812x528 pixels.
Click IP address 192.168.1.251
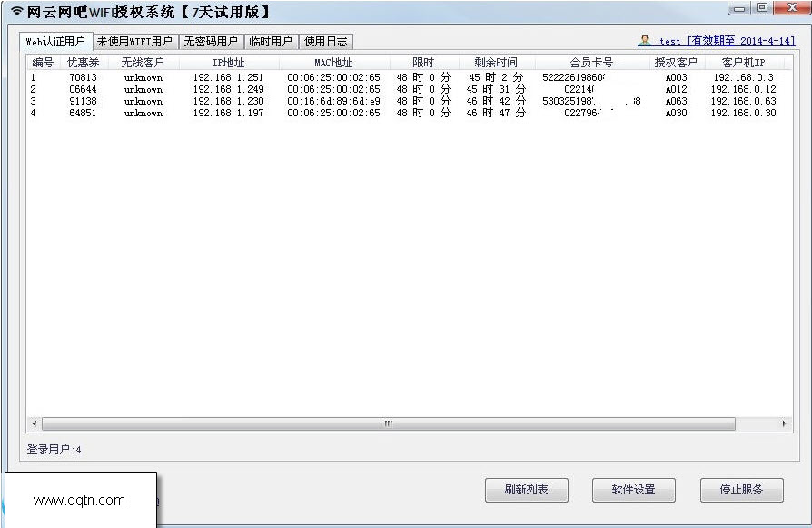pos(228,78)
